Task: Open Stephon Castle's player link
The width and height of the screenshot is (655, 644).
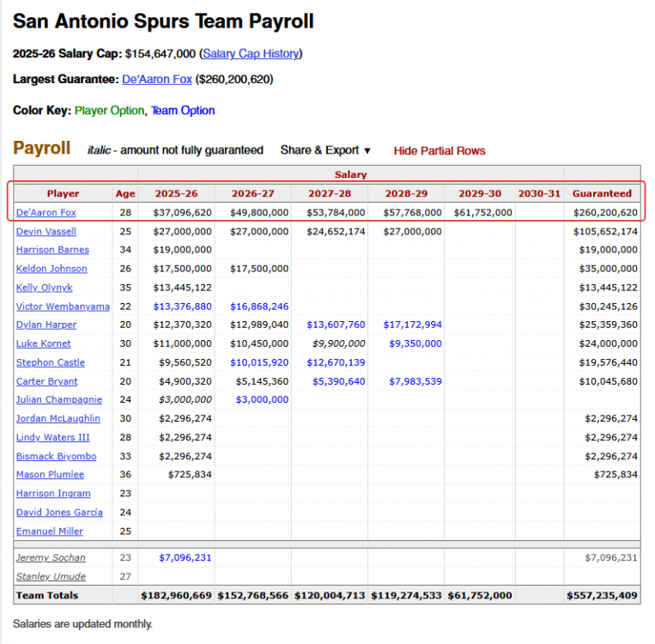Action: point(51,362)
